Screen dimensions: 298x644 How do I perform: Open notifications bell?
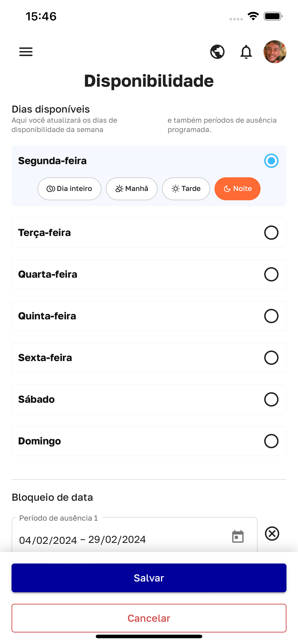pos(246,52)
